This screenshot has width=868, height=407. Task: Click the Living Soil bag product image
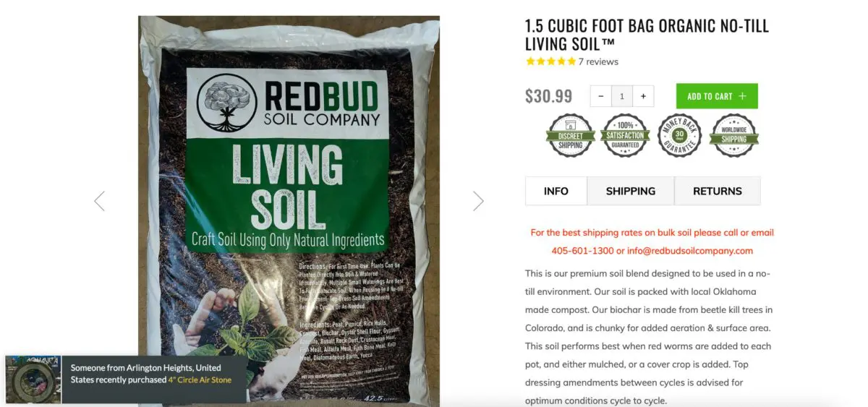289,211
